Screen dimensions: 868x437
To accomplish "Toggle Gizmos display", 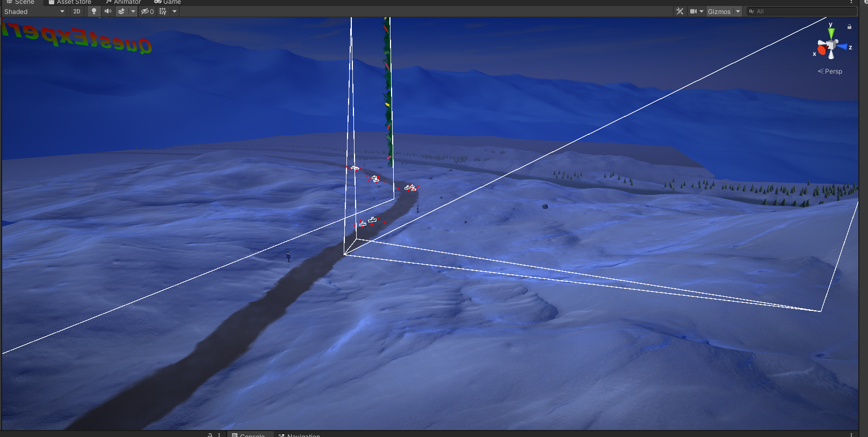I will click(719, 11).
